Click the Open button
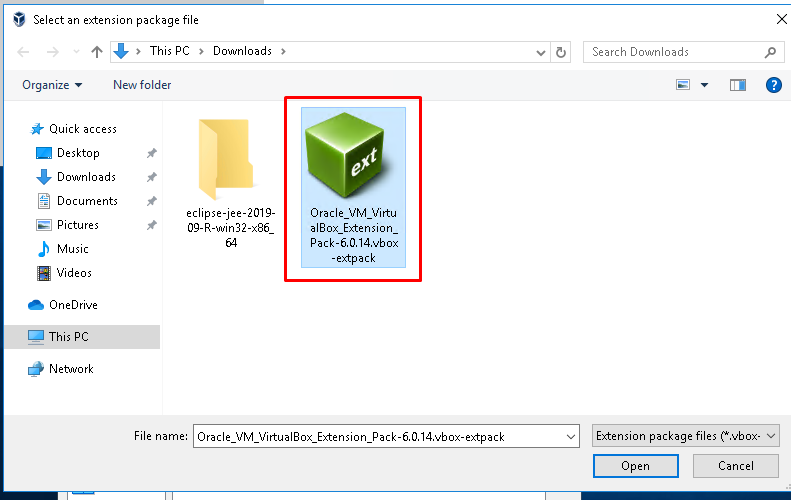The height and width of the screenshot is (500, 791). [x=636, y=466]
